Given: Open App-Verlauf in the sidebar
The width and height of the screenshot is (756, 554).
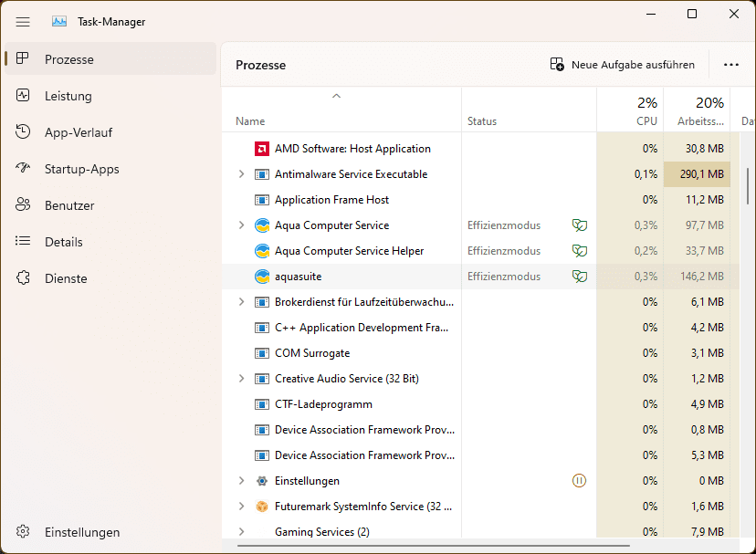Looking at the screenshot, I should (110, 132).
